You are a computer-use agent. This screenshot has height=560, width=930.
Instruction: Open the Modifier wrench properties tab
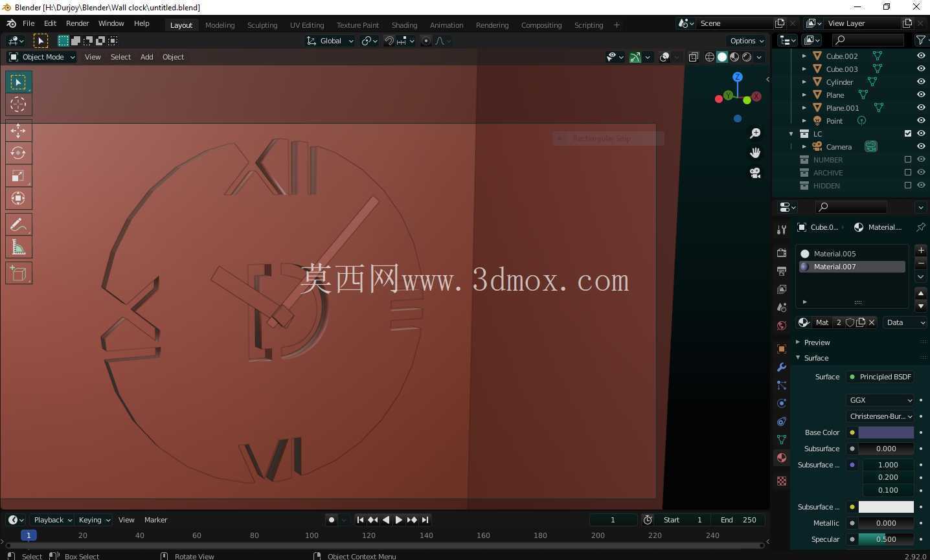pos(782,367)
